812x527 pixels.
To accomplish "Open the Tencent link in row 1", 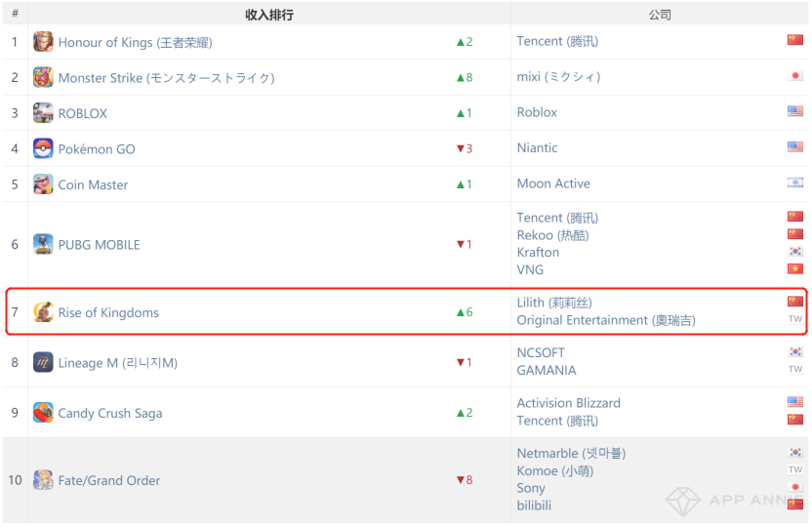I will click(x=556, y=41).
